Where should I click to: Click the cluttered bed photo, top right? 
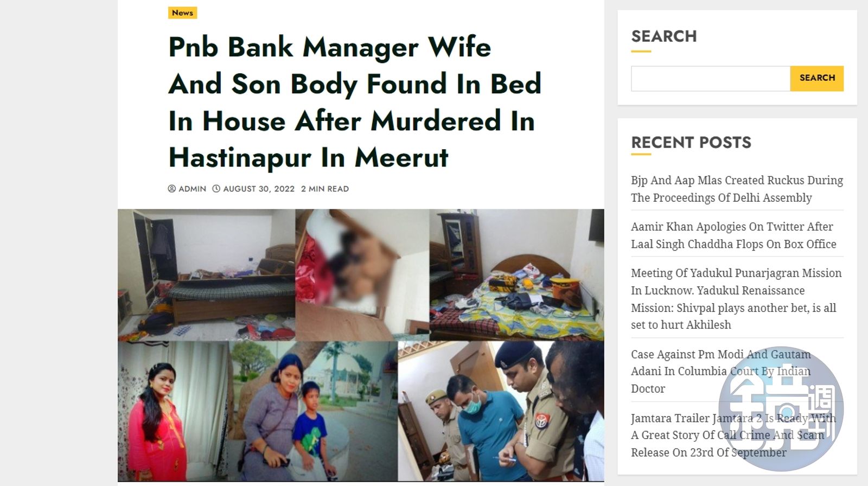[516, 275]
